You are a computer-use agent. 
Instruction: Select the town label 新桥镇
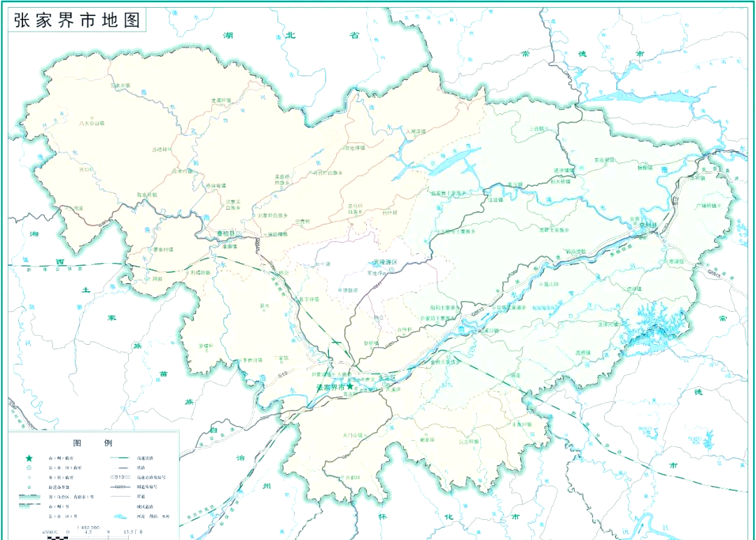371,343
